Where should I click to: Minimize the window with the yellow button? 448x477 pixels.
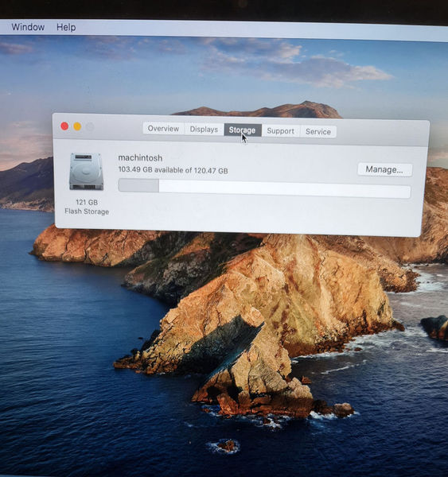click(x=77, y=126)
